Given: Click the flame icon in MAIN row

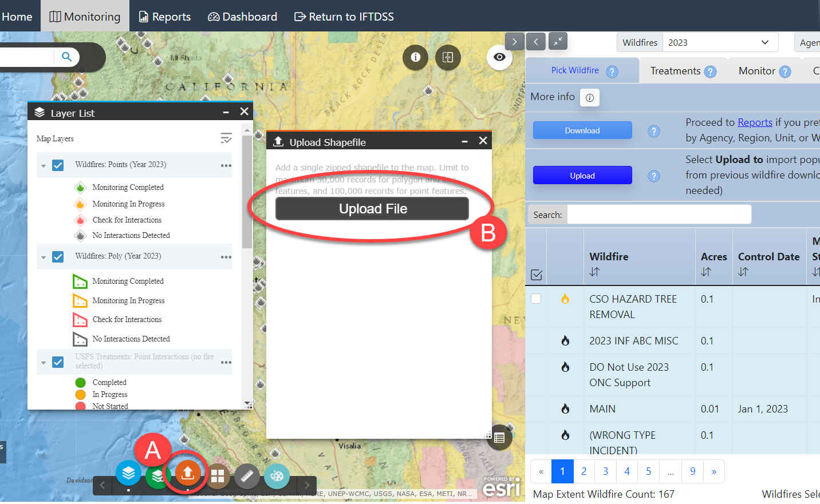Looking at the screenshot, I should coord(565,409).
